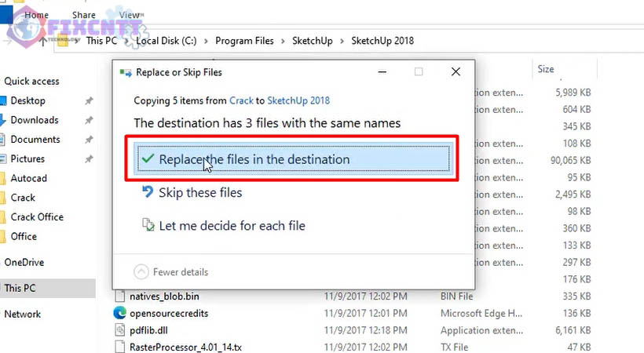Sort files by the Size column header
The image size is (644, 353).
(546, 69)
